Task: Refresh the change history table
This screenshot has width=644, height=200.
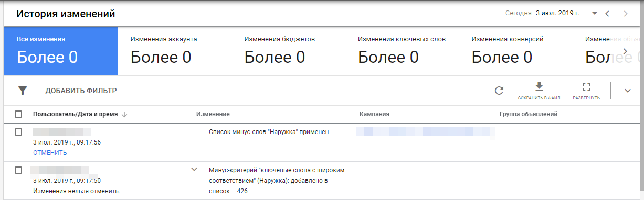Action: pos(499,91)
